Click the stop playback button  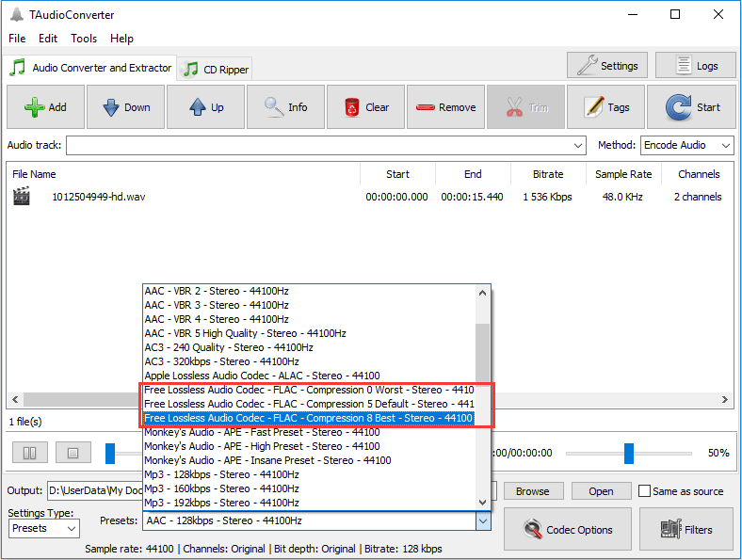[73, 453]
